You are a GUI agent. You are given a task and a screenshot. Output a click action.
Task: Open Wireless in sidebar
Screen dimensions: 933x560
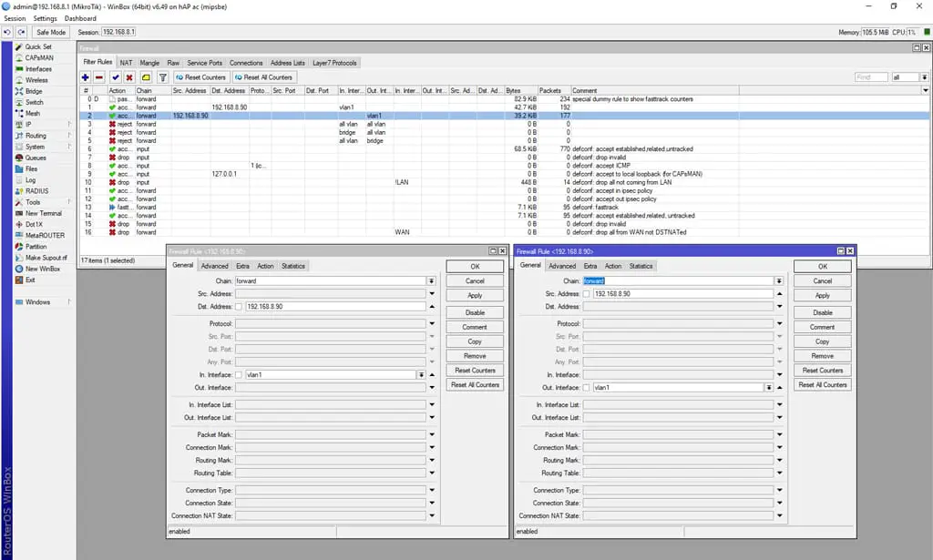coord(36,79)
